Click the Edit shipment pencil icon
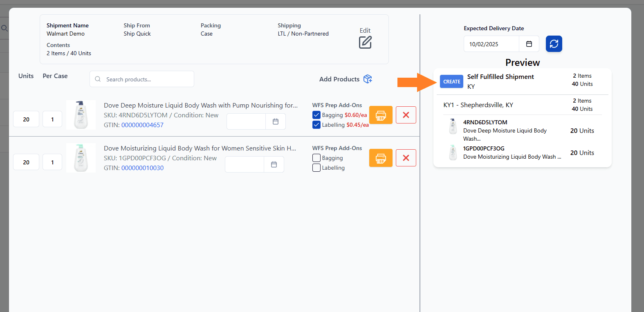The width and height of the screenshot is (644, 312). [x=365, y=42]
